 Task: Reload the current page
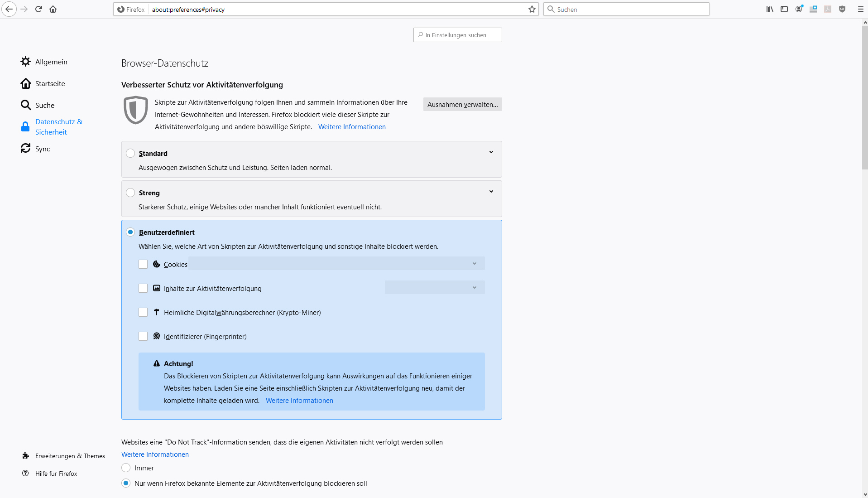click(x=38, y=9)
